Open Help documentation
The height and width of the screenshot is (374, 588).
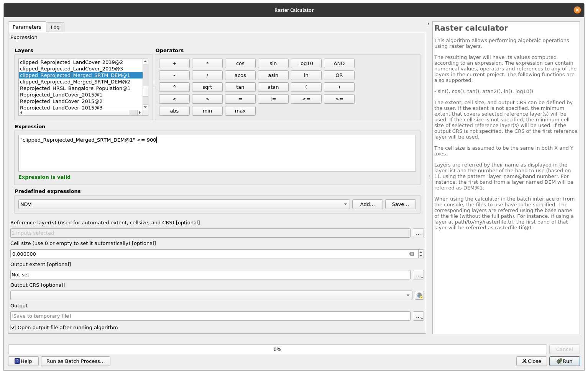tap(23, 361)
